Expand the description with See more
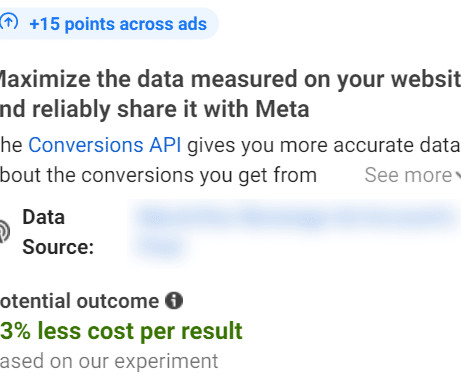Screen dimensions: 461x385 tap(408, 175)
